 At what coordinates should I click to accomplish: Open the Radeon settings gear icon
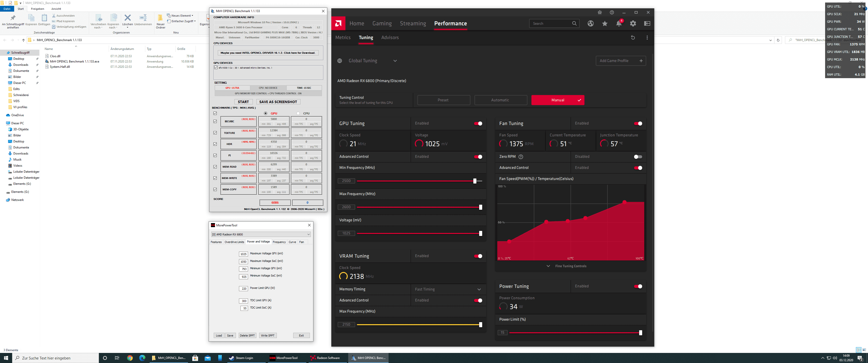coord(633,23)
